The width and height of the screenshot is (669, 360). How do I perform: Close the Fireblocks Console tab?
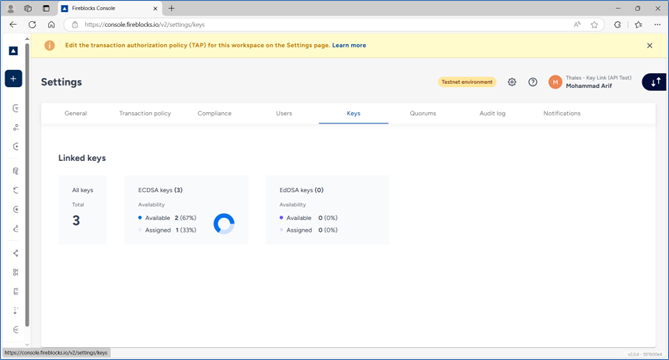click(x=155, y=8)
